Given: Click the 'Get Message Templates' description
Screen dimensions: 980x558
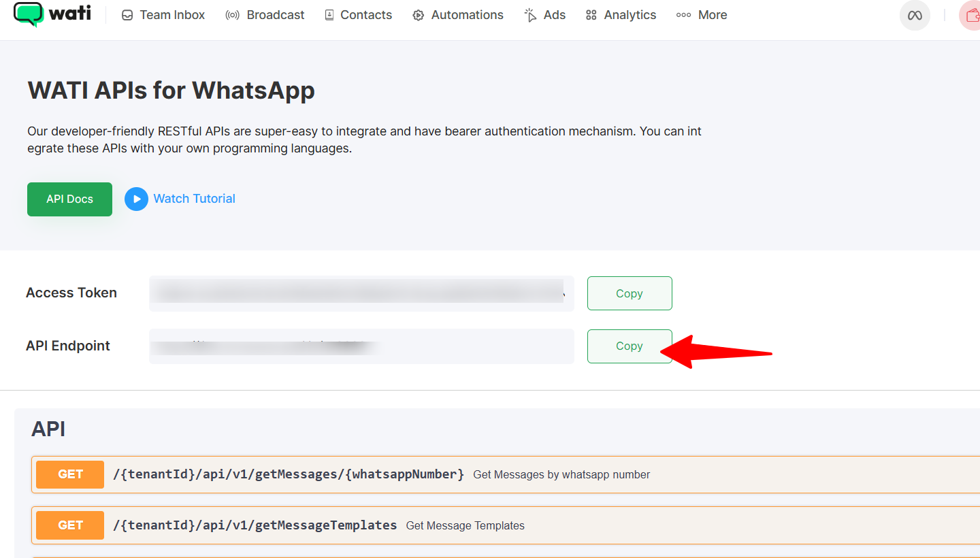Looking at the screenshot, I should (x=465, y=525).
